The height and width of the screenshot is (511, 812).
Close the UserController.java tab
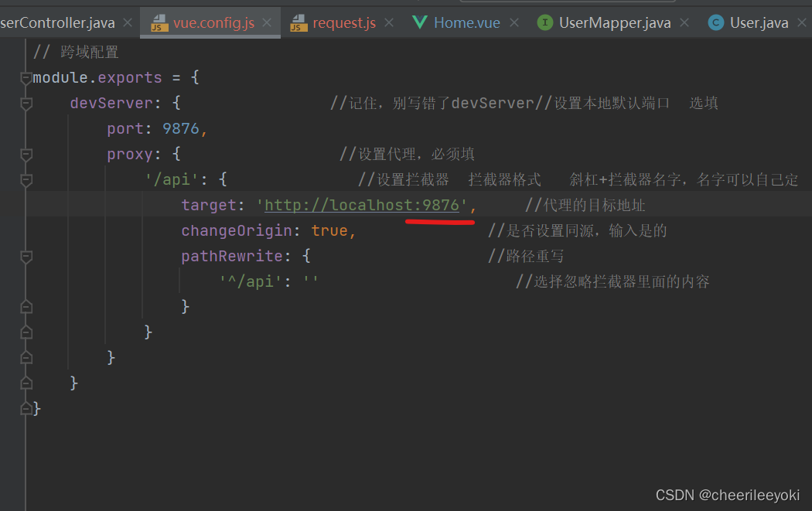point(128,22)
